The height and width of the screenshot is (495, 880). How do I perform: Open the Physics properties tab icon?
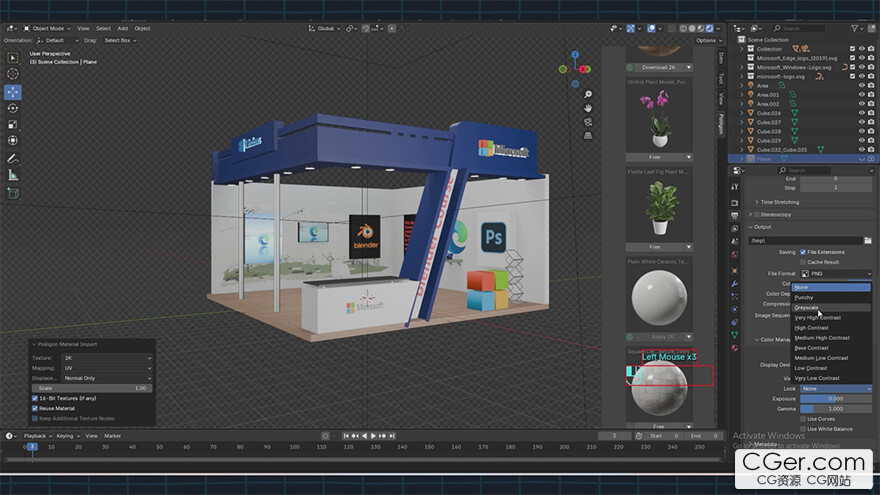pos(735,309)
